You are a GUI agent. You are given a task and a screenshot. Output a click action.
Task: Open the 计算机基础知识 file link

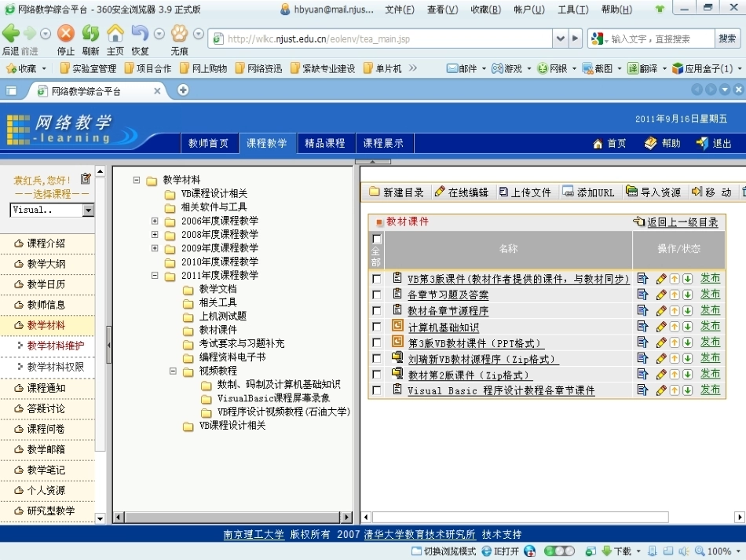(x=443, y=328)
